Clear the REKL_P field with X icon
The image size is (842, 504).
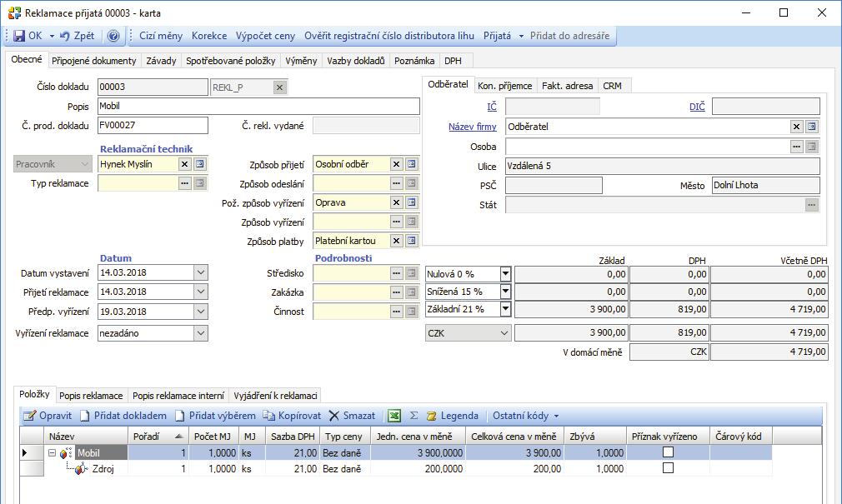click(280, 87)
